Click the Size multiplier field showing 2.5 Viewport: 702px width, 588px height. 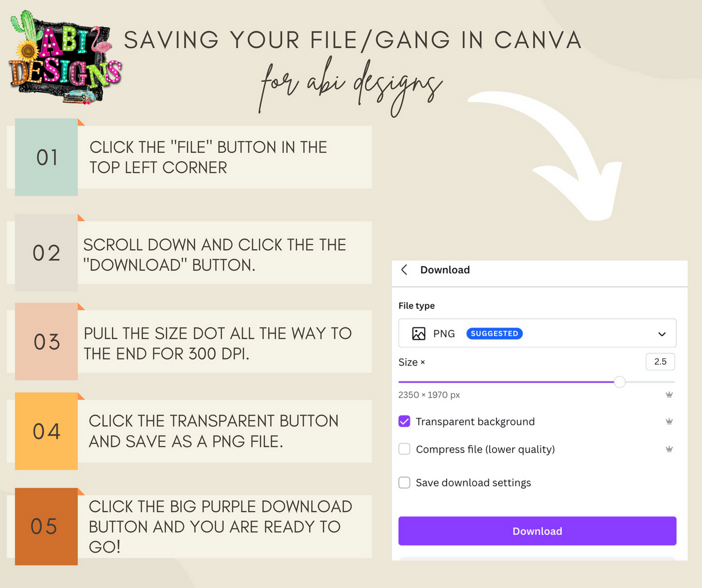[660, 362]
